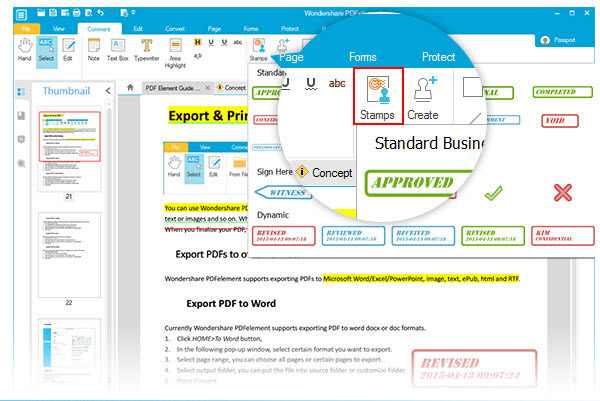Add a sticky Note comment
The width and height of the screenshot is (600, 401).
click(x=93, y=50)
